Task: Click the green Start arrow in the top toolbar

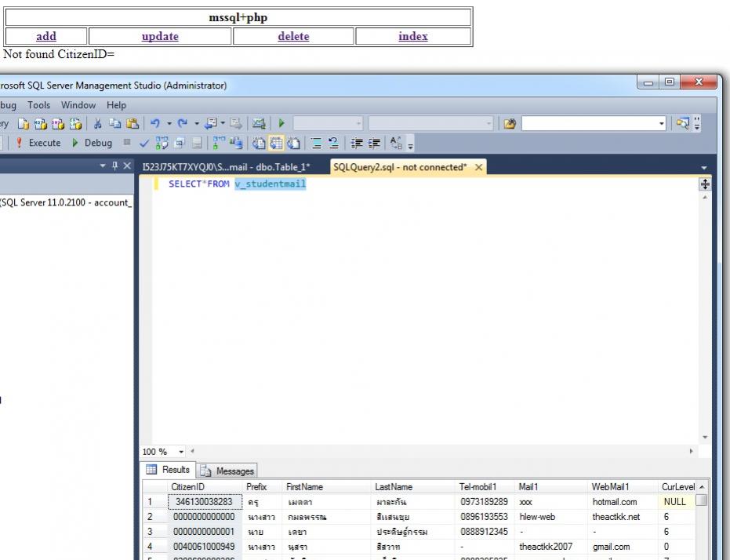Action: 281,123
